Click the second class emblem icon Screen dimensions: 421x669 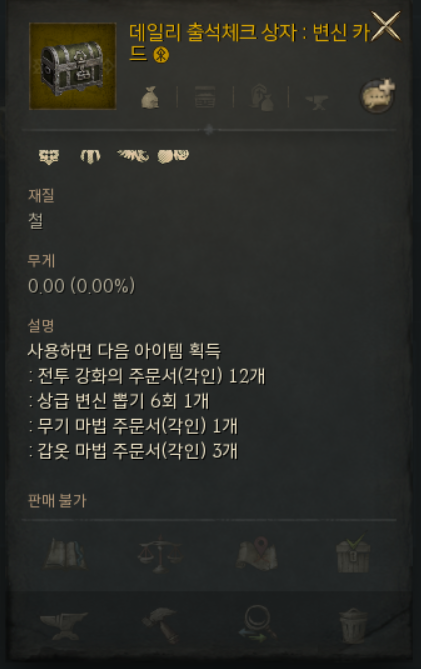pos(90,156)
